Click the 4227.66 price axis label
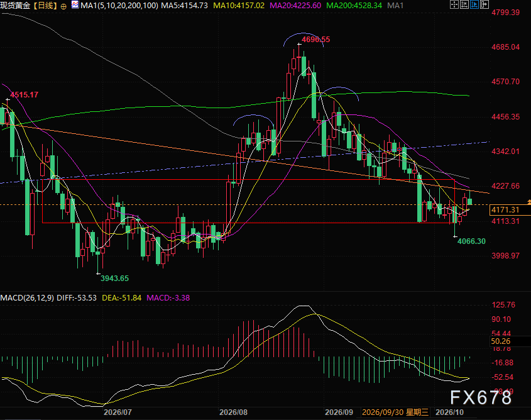The width and height of the screenshot is (531, 420). 506,186
